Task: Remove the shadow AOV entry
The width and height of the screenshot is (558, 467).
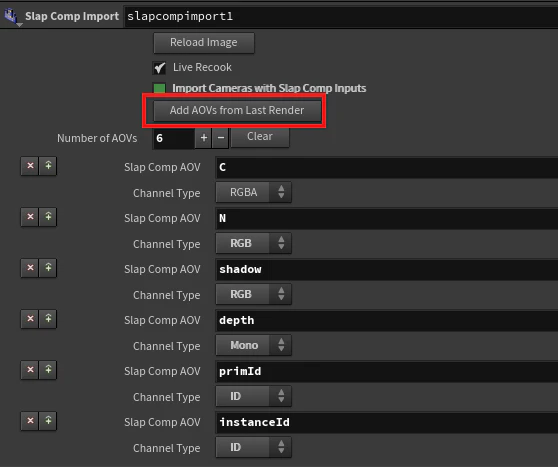Action: tap(30, 268)
